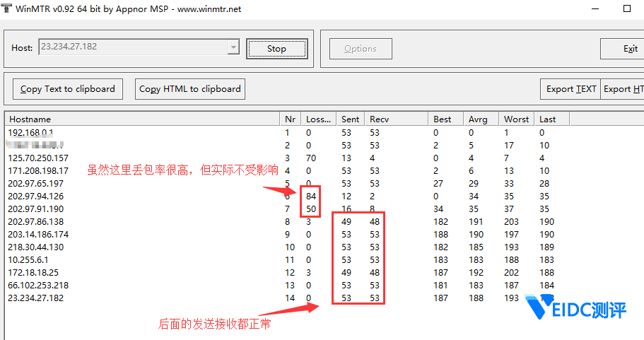Select the 172.18.18.25 hostname
644x340 pixels.
[33, 273]
